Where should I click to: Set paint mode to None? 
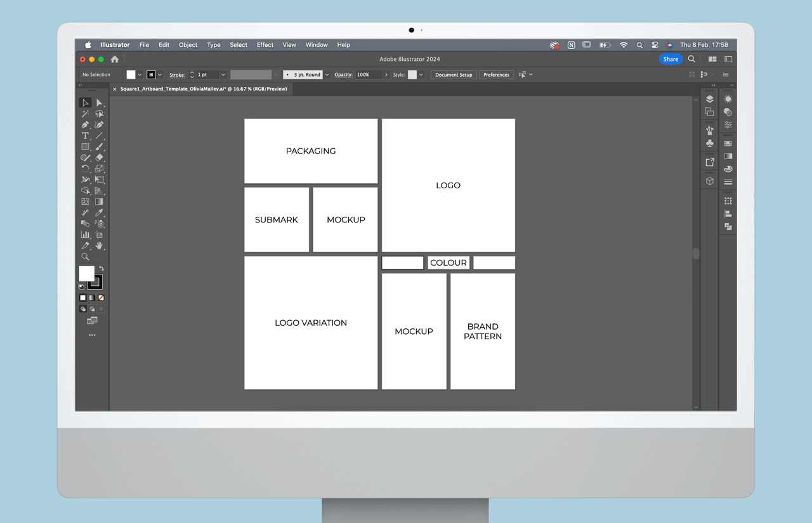(101, 298)
